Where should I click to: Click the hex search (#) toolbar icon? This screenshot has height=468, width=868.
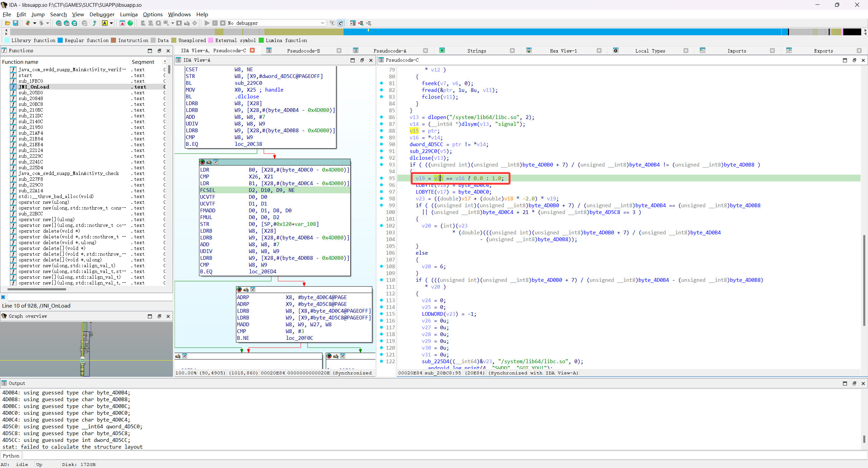[59, 23]
